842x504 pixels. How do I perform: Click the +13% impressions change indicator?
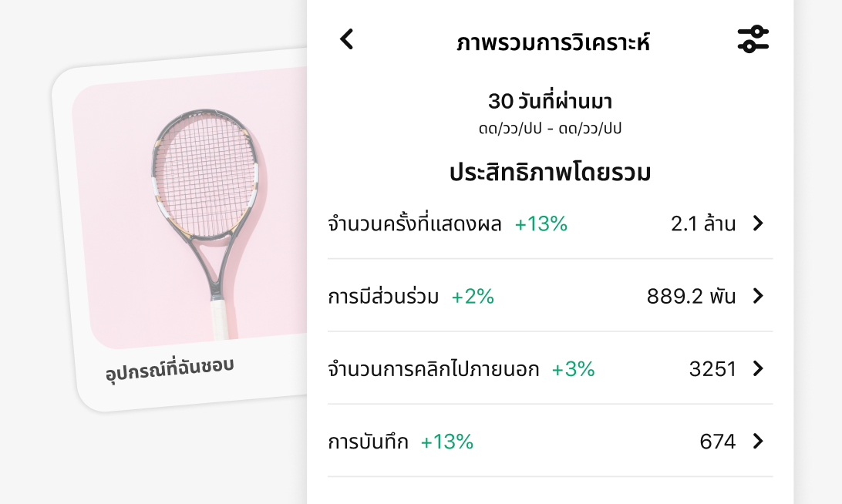click(x=541, y=223)
